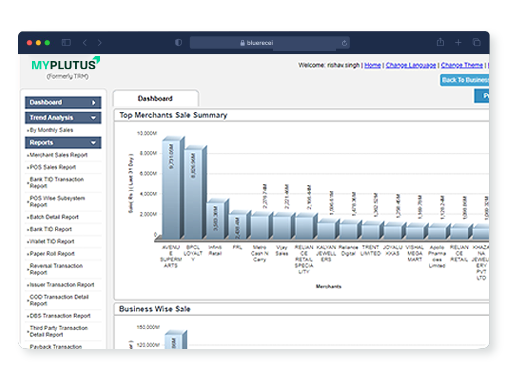The image size is (513, 386).
Task: Open Merchant Sales Report
Action: point(58,155)
